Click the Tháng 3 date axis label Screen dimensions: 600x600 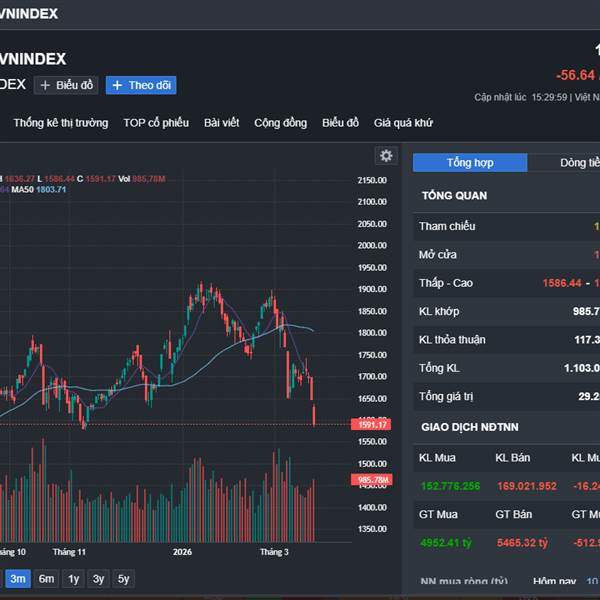pyautogui.click(x=274, y=552)
